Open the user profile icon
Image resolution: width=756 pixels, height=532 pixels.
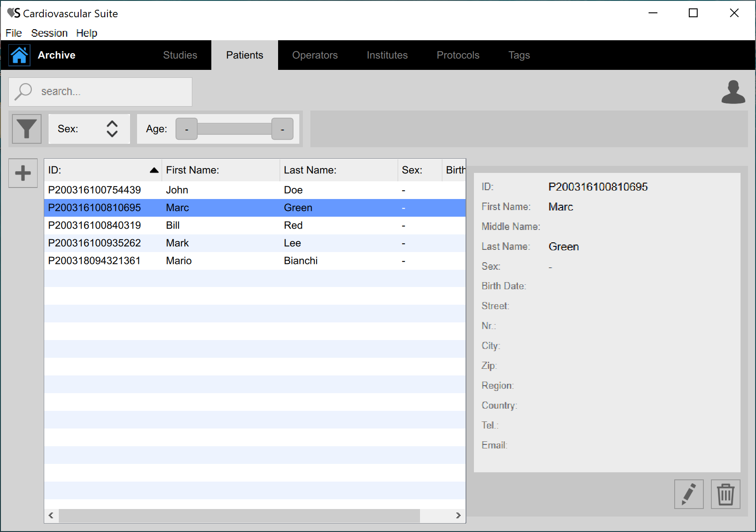(x=733, y=92)
